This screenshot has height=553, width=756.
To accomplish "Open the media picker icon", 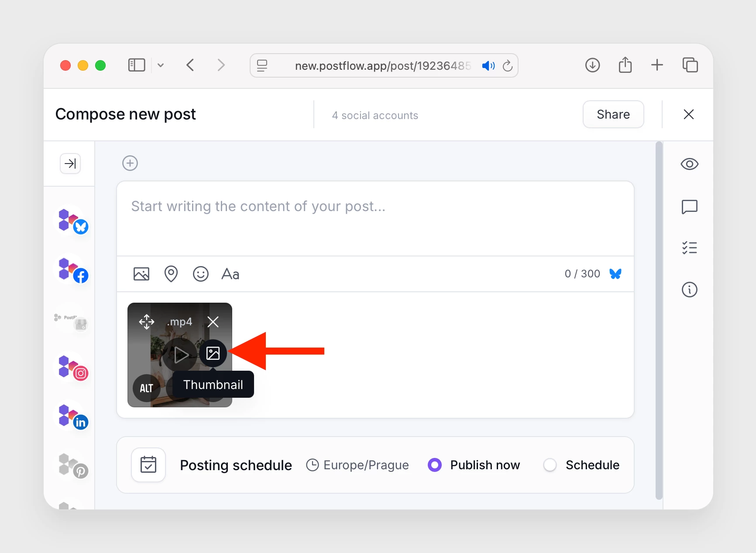I will click(x=141, y=274).
